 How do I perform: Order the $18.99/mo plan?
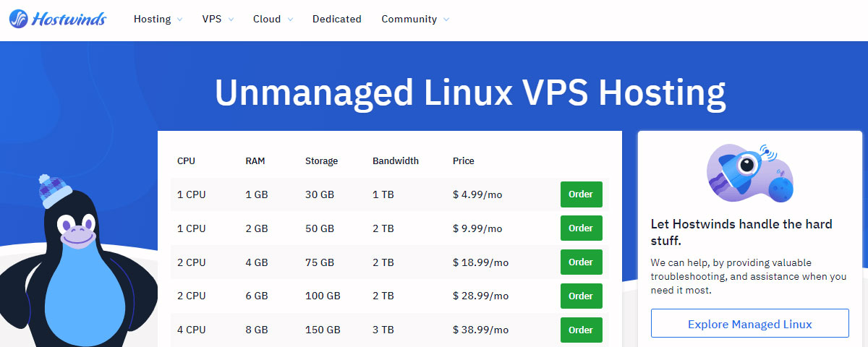click(581, 262)
